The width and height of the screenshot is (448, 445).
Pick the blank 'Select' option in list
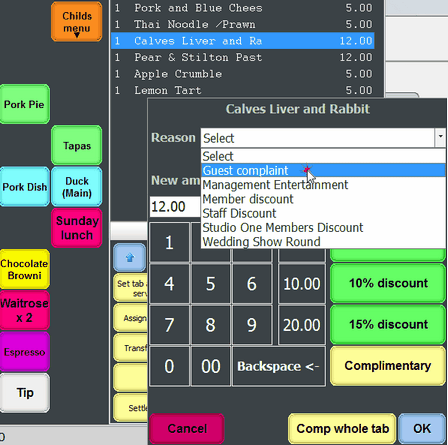click(323, 156)
